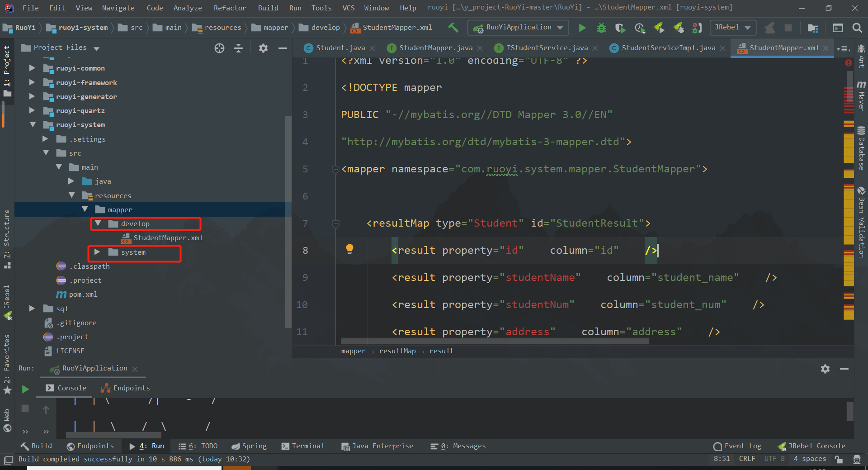
Task: Start debugging with the bug icon
Action: (601, 28)
